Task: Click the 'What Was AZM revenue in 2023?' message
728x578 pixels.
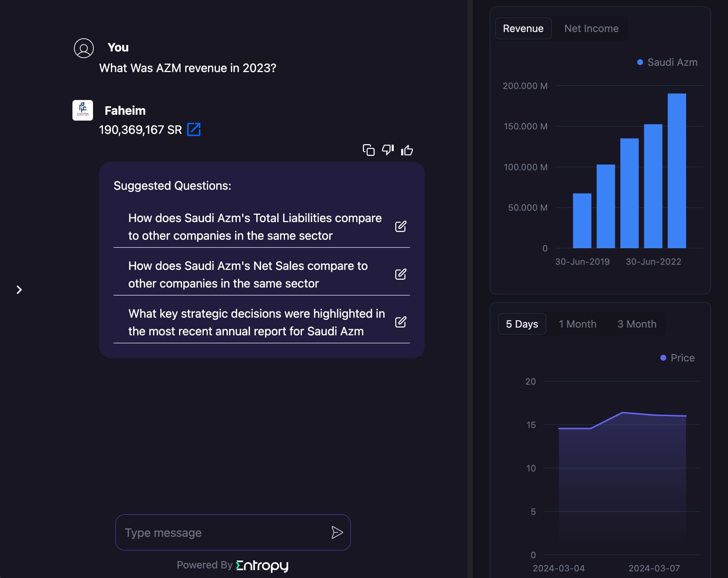Action: click(x=188, y=68)
